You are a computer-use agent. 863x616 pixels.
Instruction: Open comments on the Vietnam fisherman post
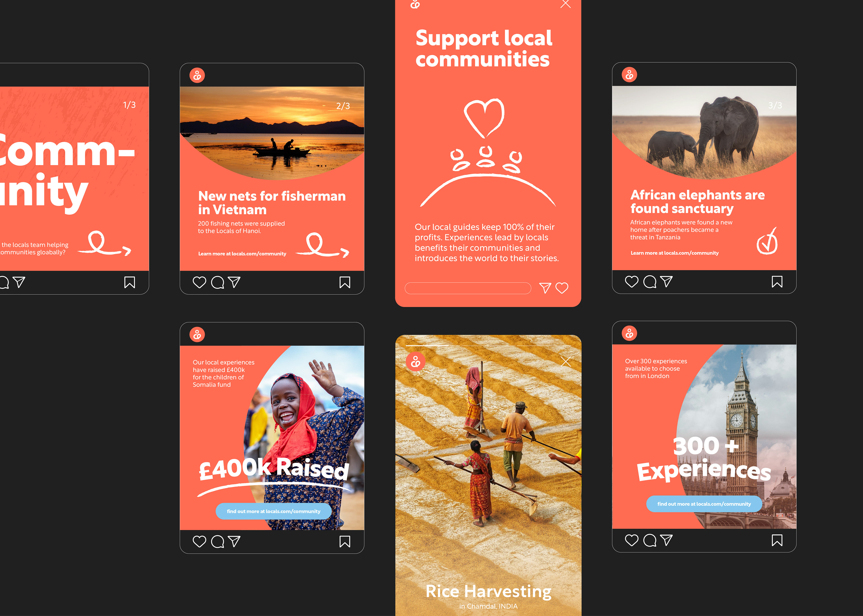coord(218,282)
